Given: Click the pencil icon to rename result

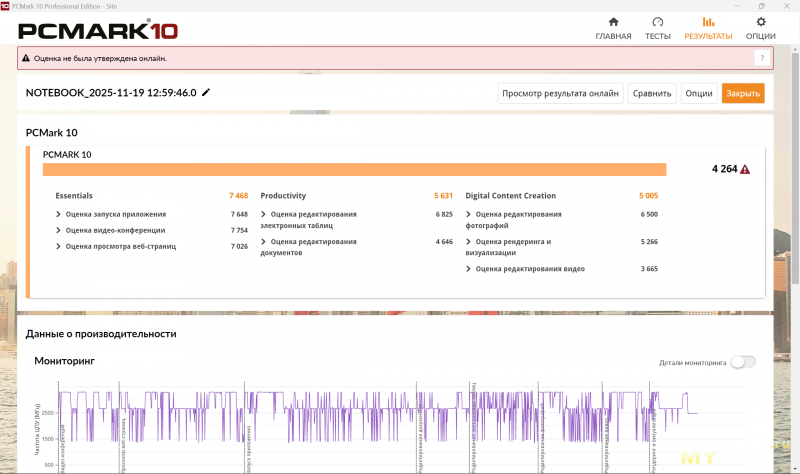Looking at the screenshot, I should [x=206, y=92].
